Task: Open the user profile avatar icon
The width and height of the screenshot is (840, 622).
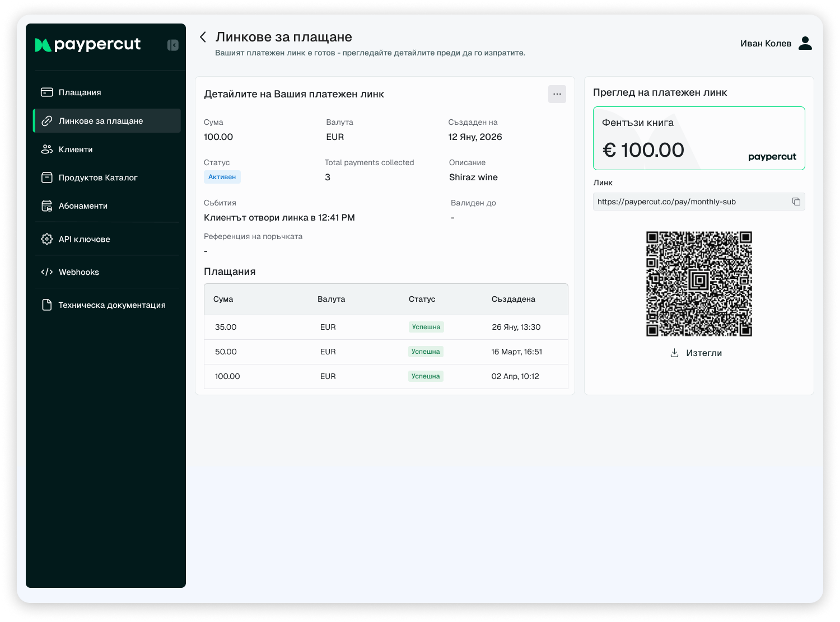Action: (x=805, y=43)
